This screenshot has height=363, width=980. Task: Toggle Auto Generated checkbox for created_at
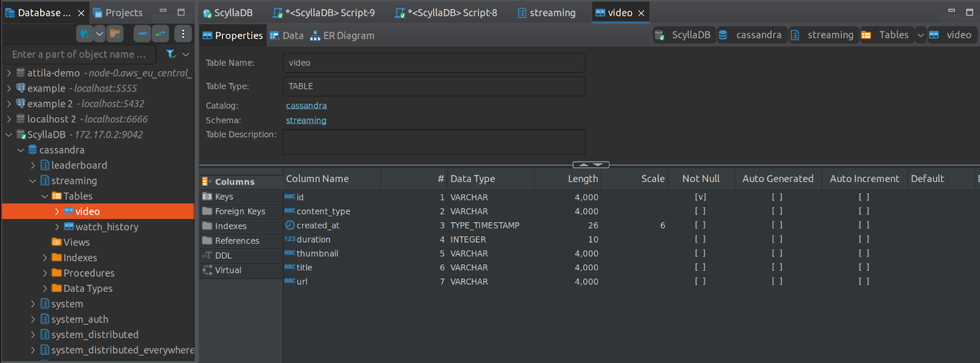[x=777, y=225]
